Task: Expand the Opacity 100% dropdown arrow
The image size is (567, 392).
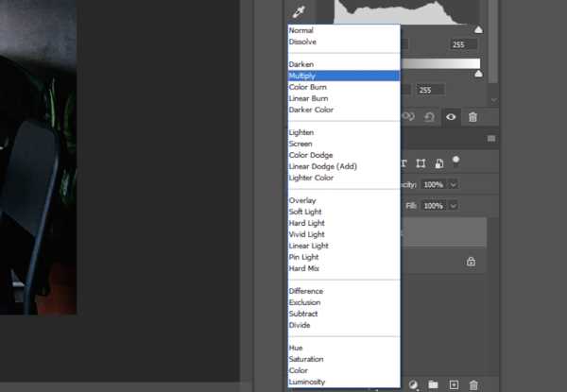Action: pyautogui.click(x=453, y=185)
